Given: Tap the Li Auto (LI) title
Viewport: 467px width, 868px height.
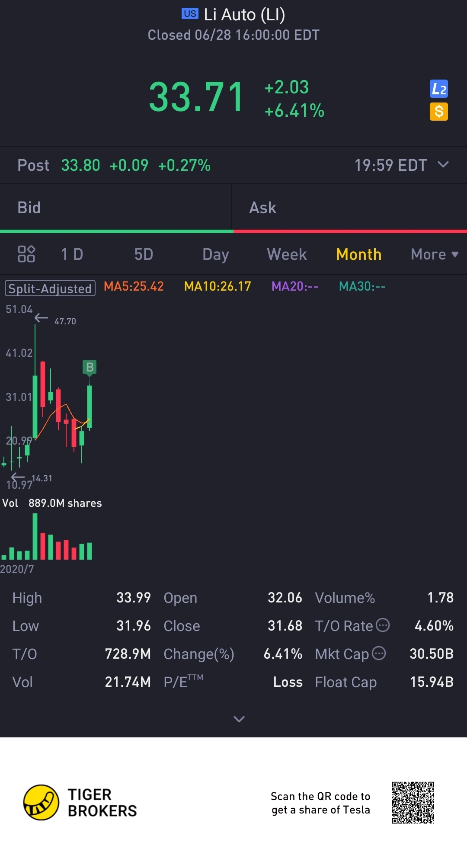Looking at the screenshot, I should (x=244, y=15).
